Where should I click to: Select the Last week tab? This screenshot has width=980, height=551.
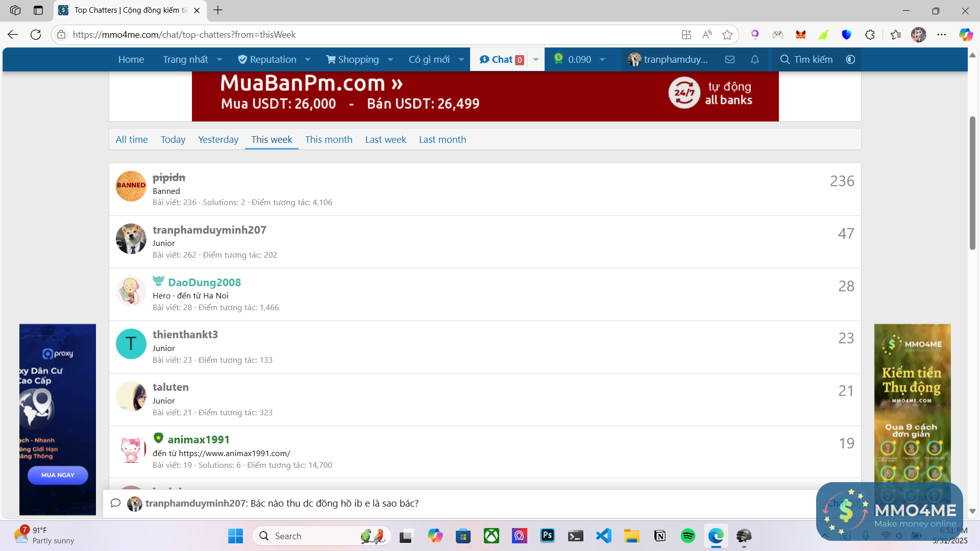pos(385,139)
